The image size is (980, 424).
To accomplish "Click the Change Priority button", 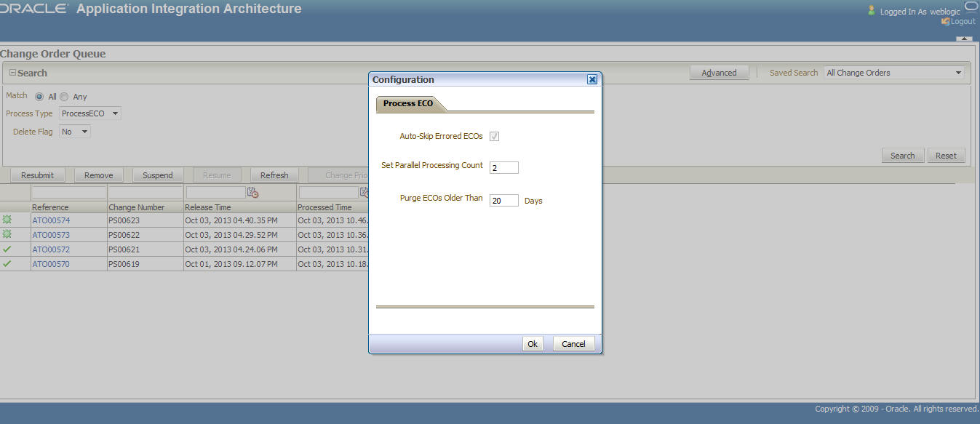I will click(x=338, y=175).
